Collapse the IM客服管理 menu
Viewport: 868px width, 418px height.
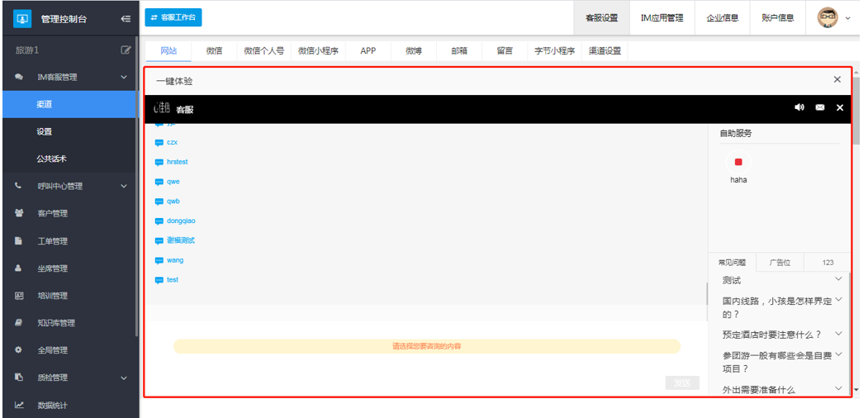click(x=124, y=78)
